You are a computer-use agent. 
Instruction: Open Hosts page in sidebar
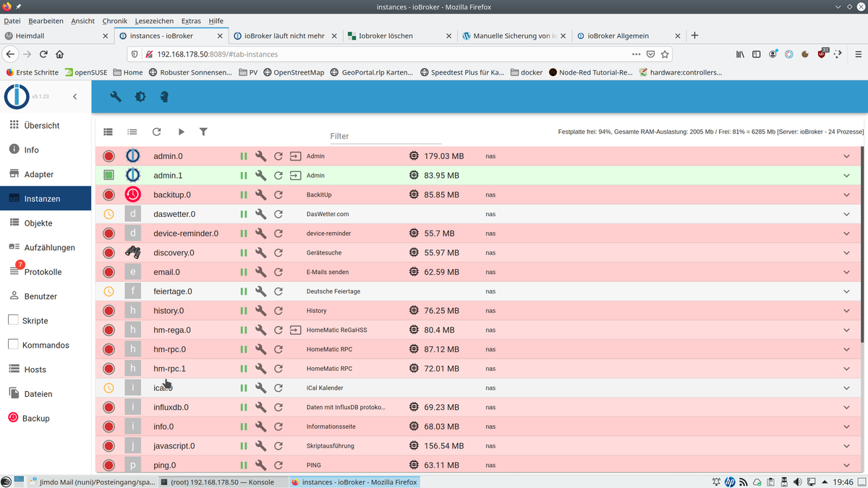46,369
